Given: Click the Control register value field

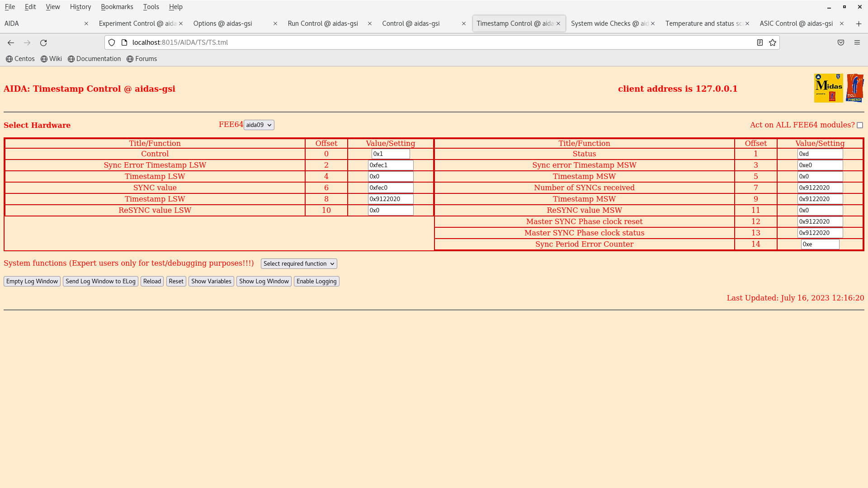Looking at the screenshot, I should pos(390,154).
